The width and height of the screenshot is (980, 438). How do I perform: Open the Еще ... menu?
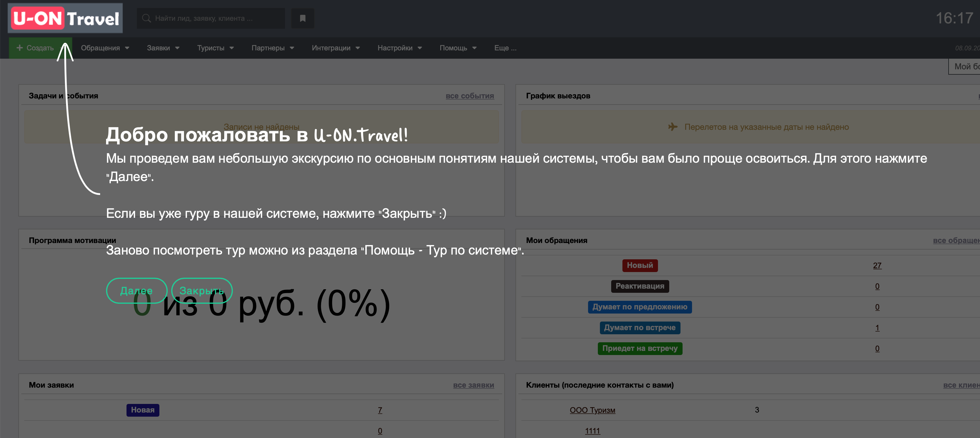click(x=505, y=48)
